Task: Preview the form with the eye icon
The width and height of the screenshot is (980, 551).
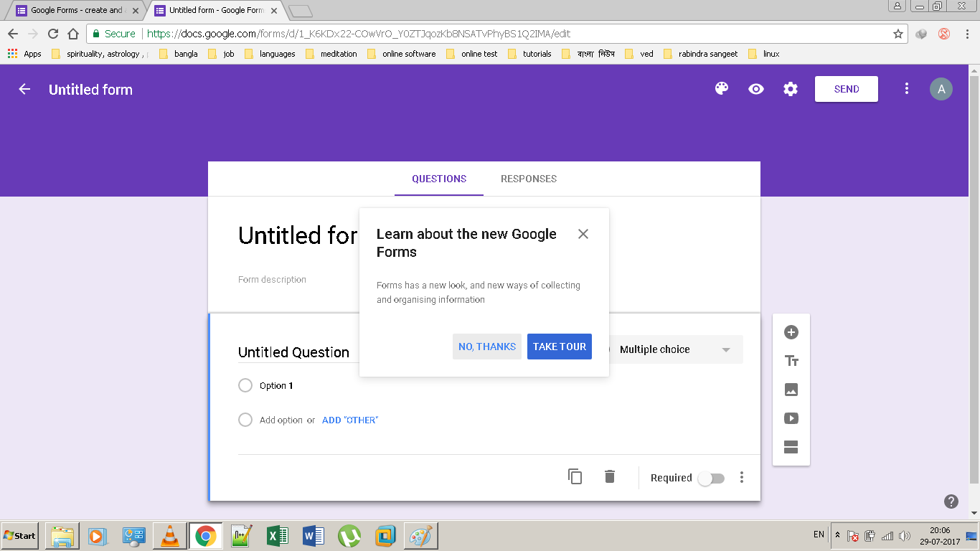Action: 756,89
